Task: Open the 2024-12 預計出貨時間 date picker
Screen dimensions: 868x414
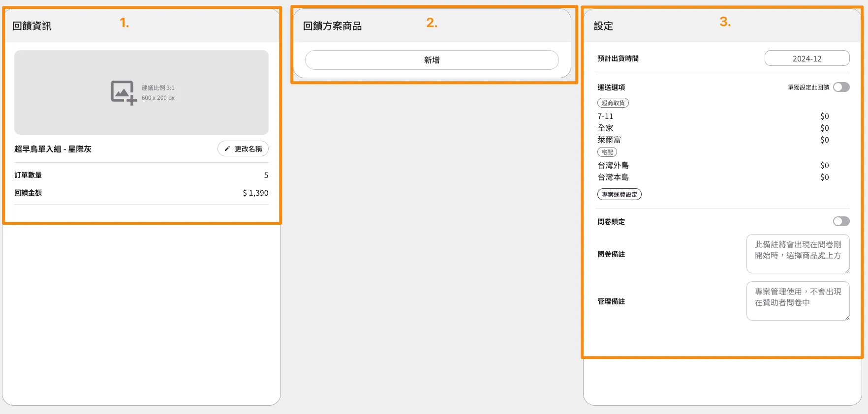Action: point(806,59)
